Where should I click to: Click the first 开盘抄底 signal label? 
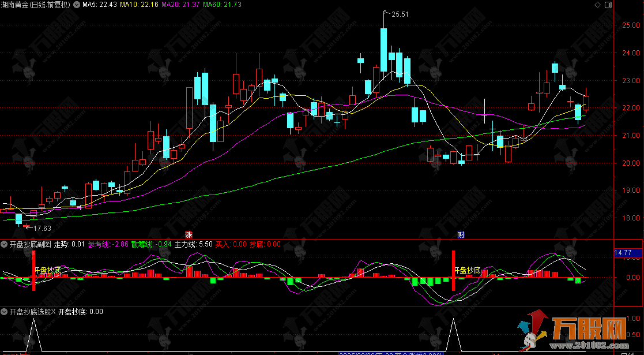[x=48, y=270]
